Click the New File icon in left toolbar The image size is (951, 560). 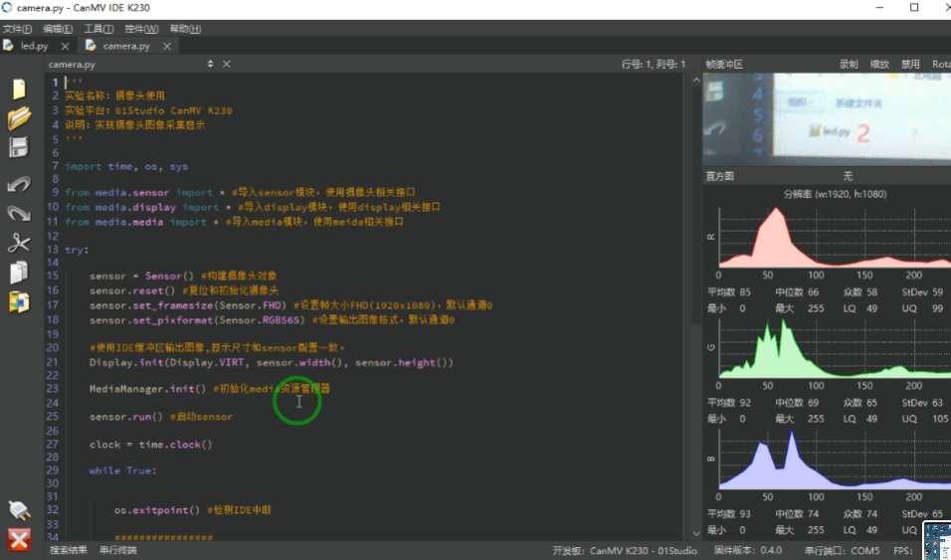pyautogui.click(x=19, y=90)
